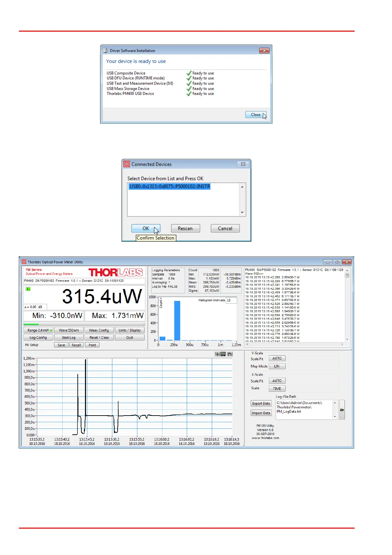
Task: Select the pan hand tool
Action: pyautogui.click(x=230, y=354)
